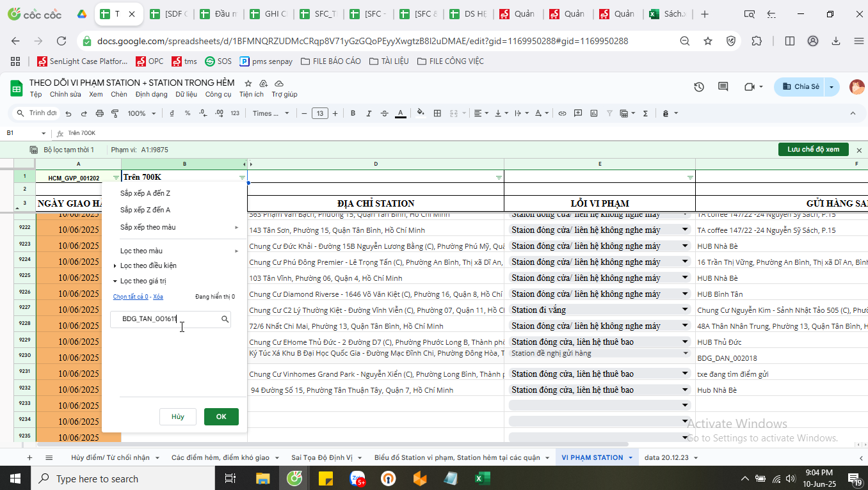Open the Times font dropdown
This screenshot has width=868, height=490.
(x=271, y=113)
